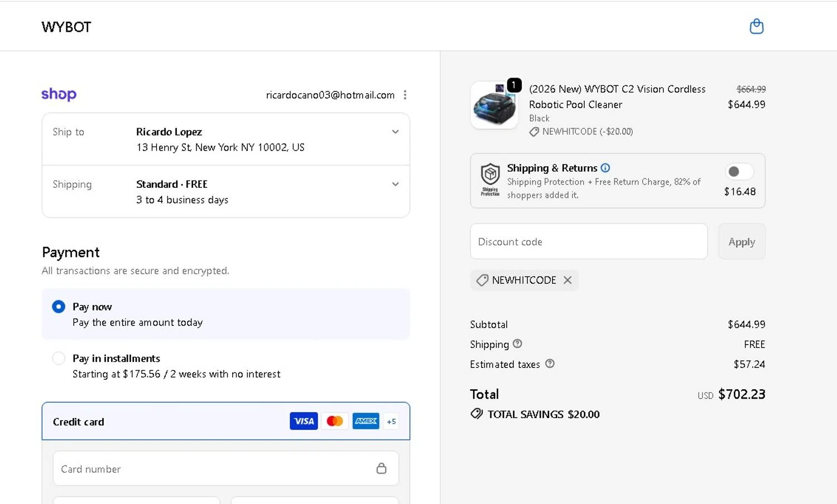Open the Shipping help question icon
Image resolution: width=837 pixels, height=504 pixels.
[x=517, y=343]
